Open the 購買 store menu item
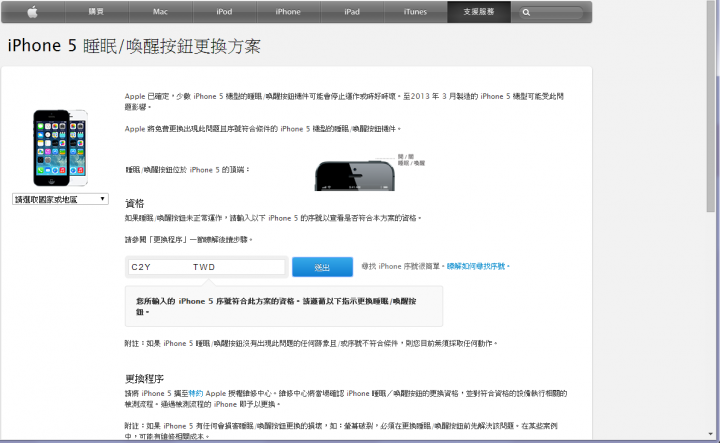 [96, 12]
